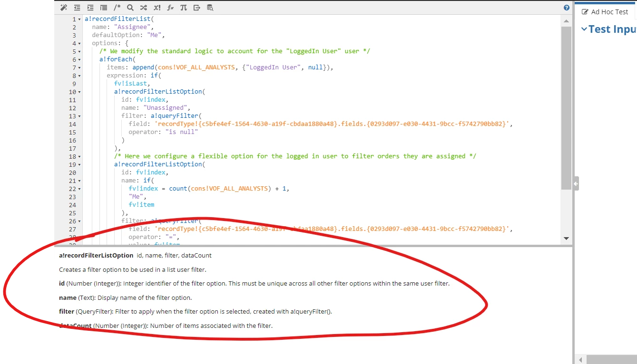Click the outdent icon in editor toolbar
The image size is (637, 364).
pos(77,8)
